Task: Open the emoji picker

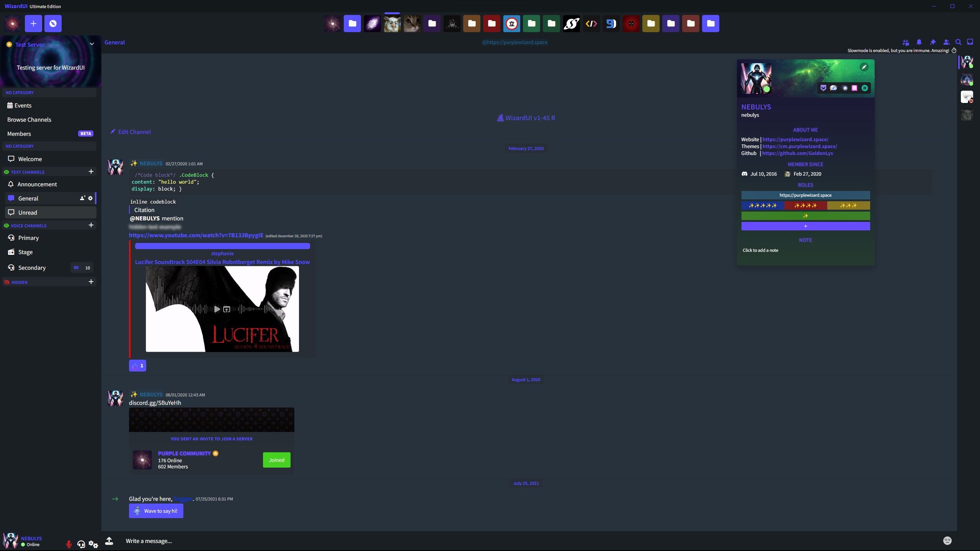Action: point(947,541)
